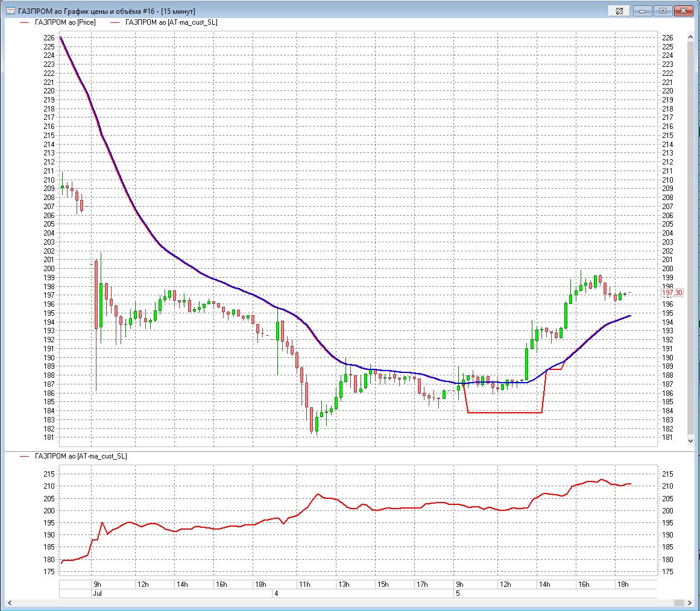Click the unlink/anchor chart icon in title bar
700x611 pixels.
(619, 11)
